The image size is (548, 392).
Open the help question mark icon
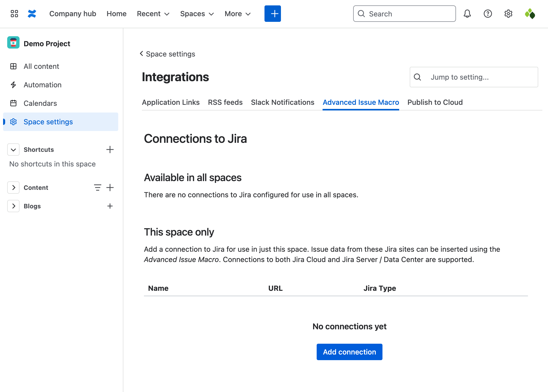(x=488, y=14)
